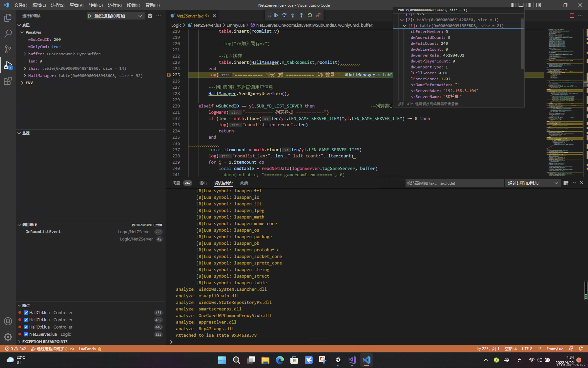Click Disconnect in debug toolbar
588x368 pixels.
pos(318,15)
